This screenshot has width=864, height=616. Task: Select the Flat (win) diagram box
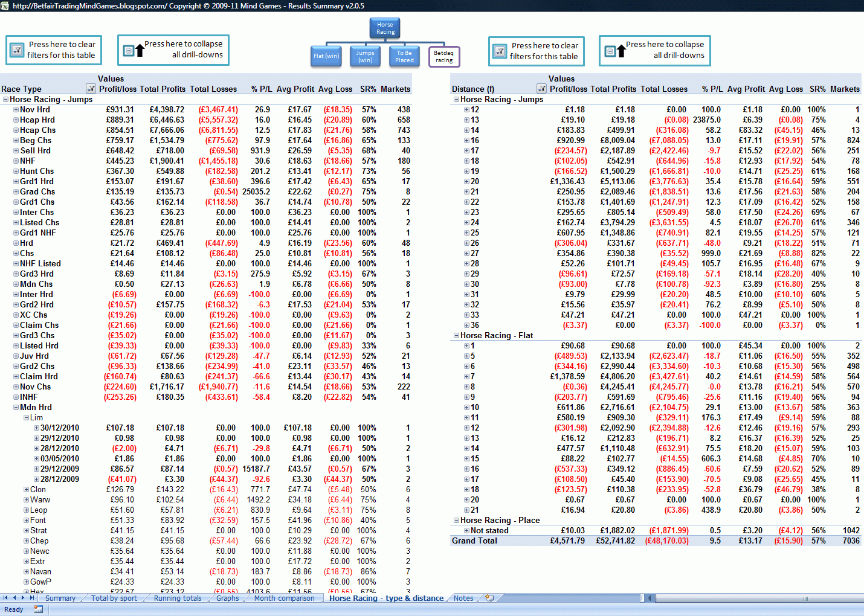pyautogui.click(x=326, y=56)
